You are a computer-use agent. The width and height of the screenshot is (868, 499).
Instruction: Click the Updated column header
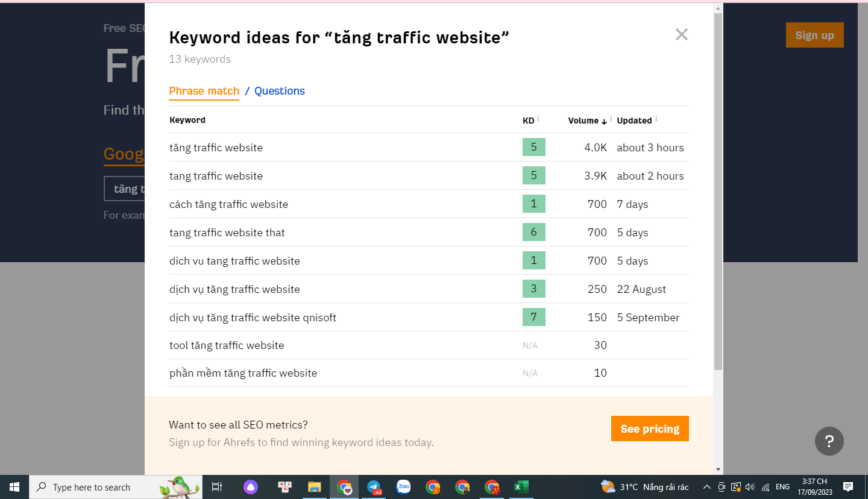click(x=634, y=121)
